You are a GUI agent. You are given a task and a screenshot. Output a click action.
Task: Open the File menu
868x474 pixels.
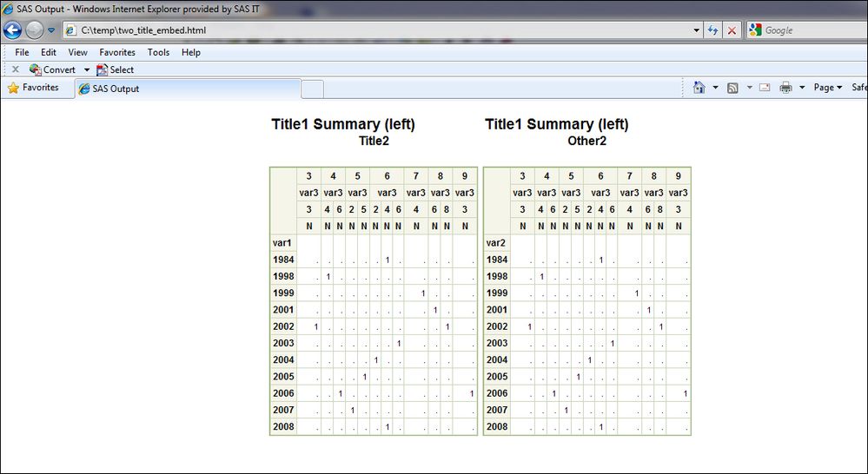pyautogui.click(x=22, y=52)
